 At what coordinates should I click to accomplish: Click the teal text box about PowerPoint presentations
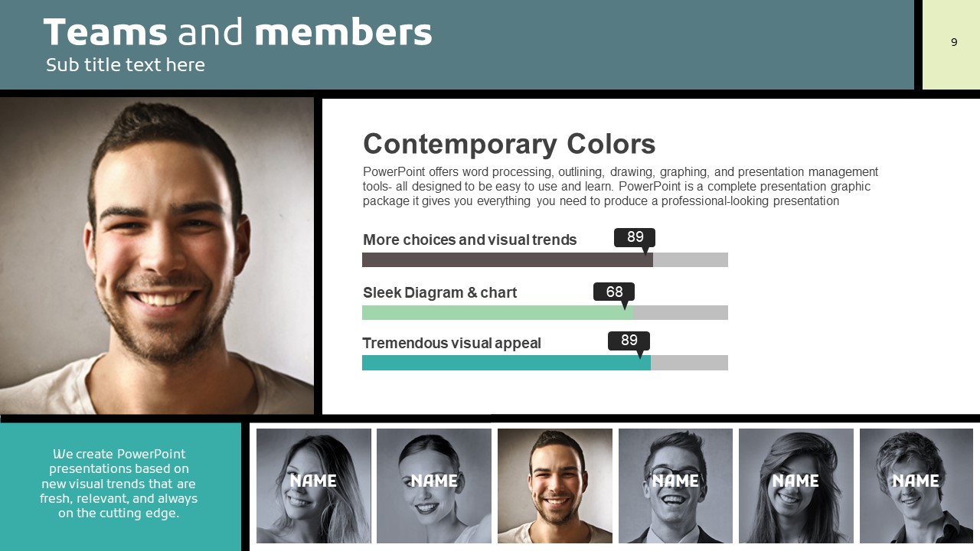[x=119, y=484]
